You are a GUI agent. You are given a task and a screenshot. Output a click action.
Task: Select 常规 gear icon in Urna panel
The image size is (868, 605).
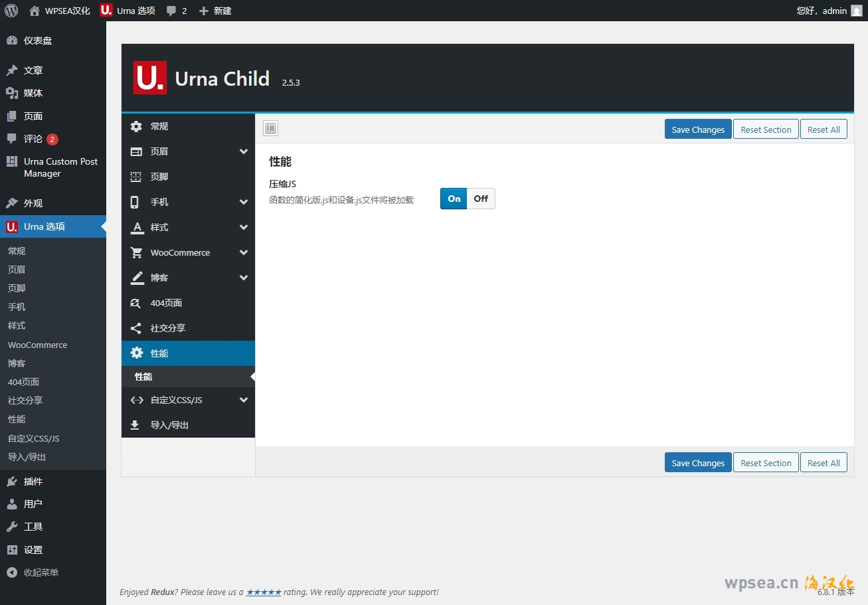(x=136, y=126)
